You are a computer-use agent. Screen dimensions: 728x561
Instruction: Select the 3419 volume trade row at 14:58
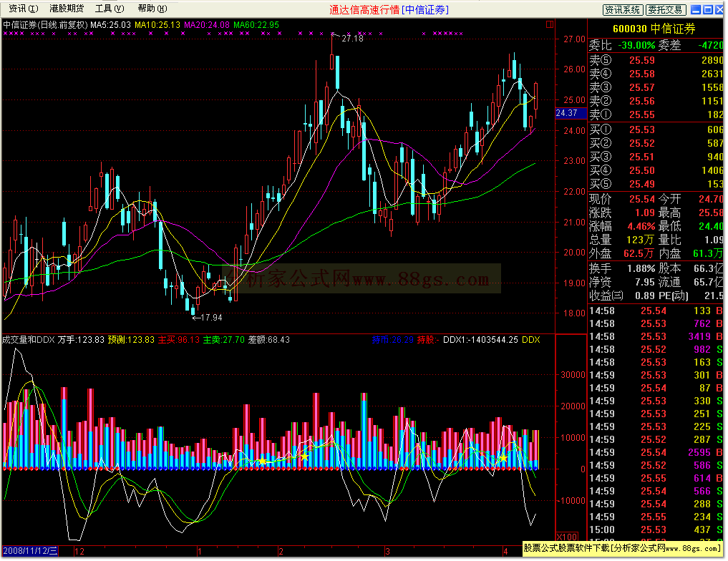(656, 337)
